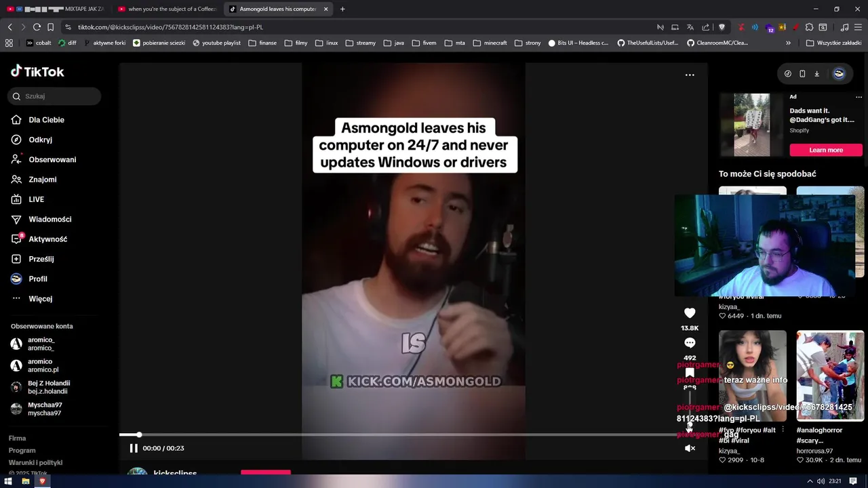Open the extension with 12 badge
The width and height of the screenshot is (868, 488).
(770, 28)
